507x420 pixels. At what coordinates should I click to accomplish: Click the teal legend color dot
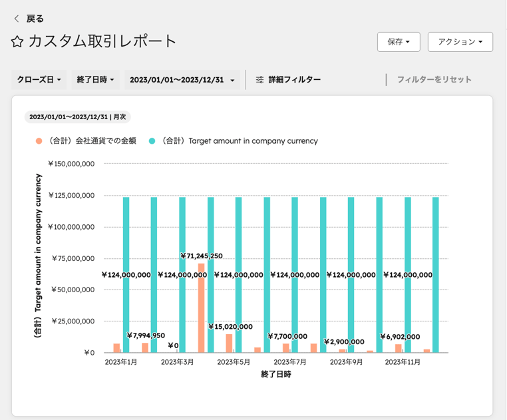(152, 141)
